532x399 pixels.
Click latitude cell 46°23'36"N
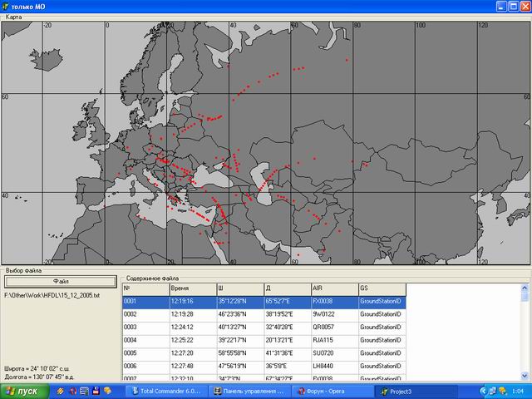pos(240,314)
